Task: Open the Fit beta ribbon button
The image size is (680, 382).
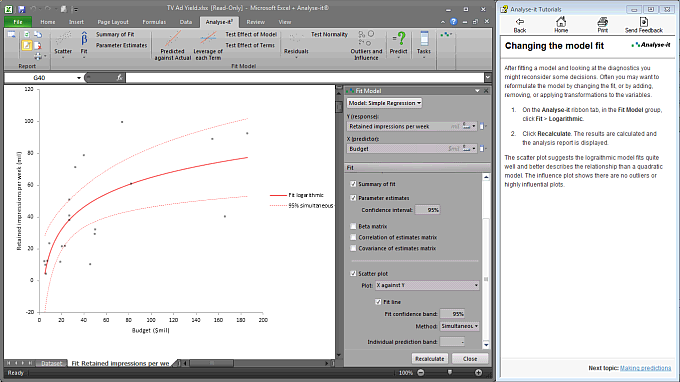Action: [84, 43]
